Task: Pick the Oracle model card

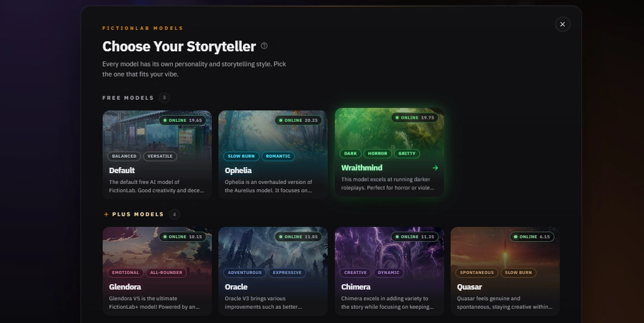Action: 273,271
